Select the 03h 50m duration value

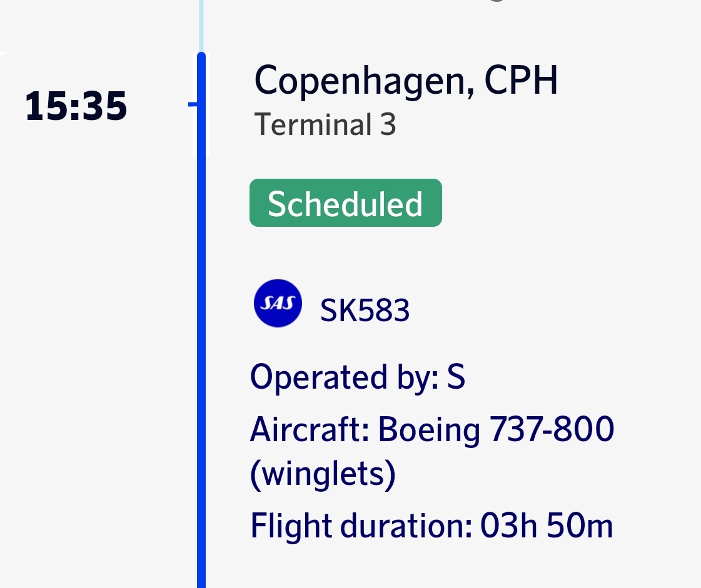[547, 526]
